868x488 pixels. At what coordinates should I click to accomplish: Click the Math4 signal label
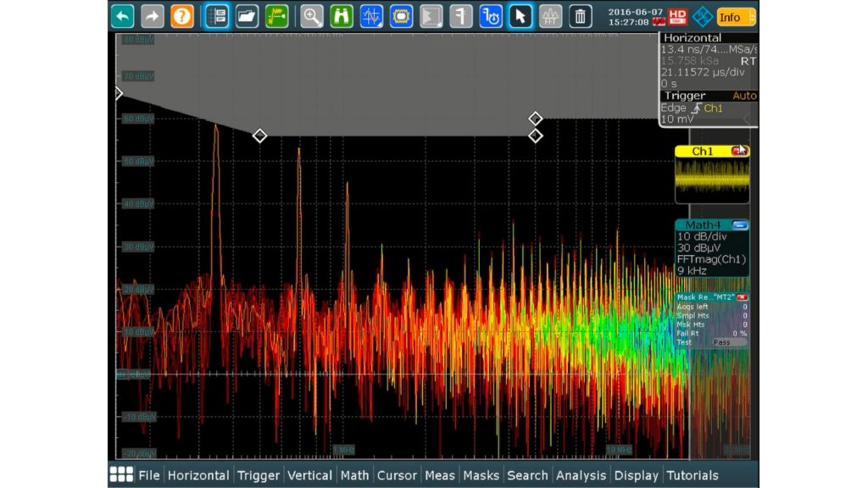point(703,225)
